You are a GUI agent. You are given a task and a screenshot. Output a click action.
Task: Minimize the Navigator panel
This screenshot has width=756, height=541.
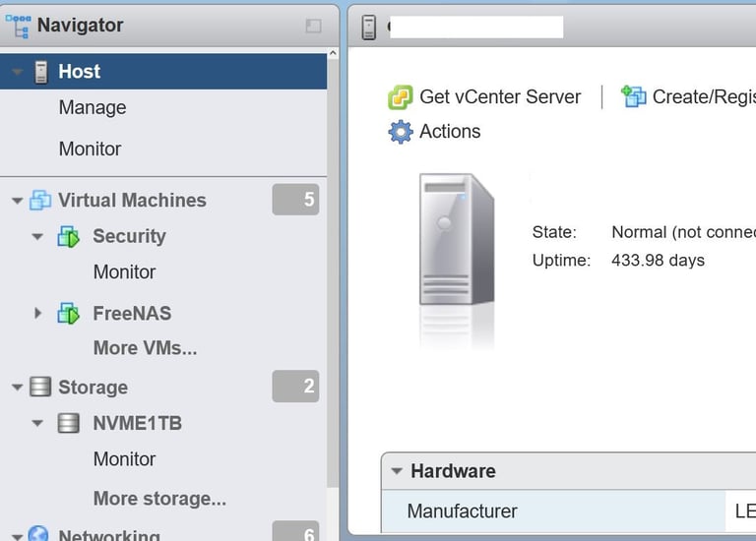[x=313, y=26]
